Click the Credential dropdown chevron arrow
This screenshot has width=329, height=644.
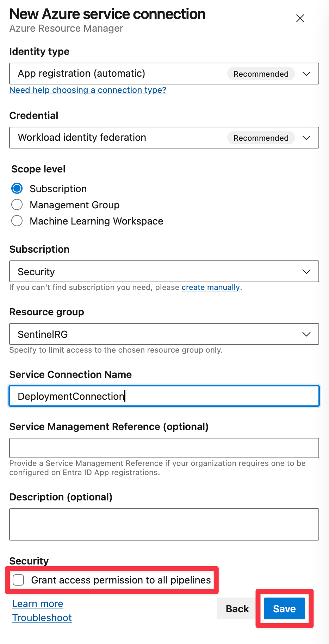pos(306,138)
